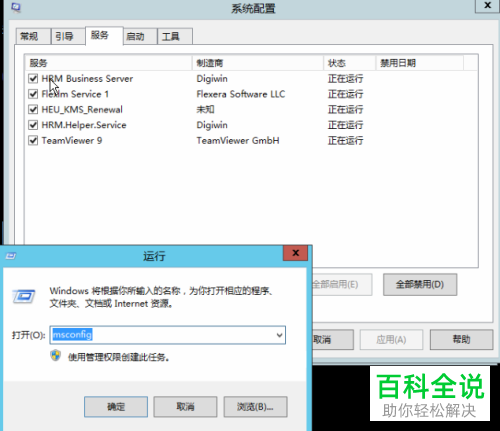500x431 pixels.
Task: Click 正在运行 status in HRM Business Server row
Action: [x=345, y=79]
